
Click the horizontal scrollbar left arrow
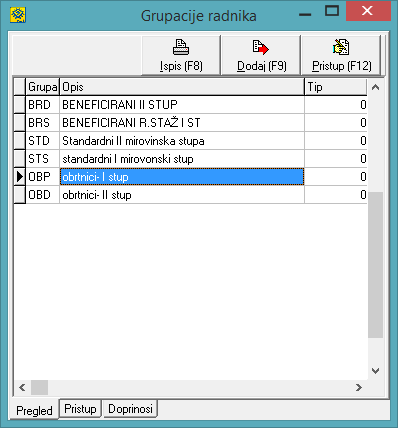(x=22, y=387)
